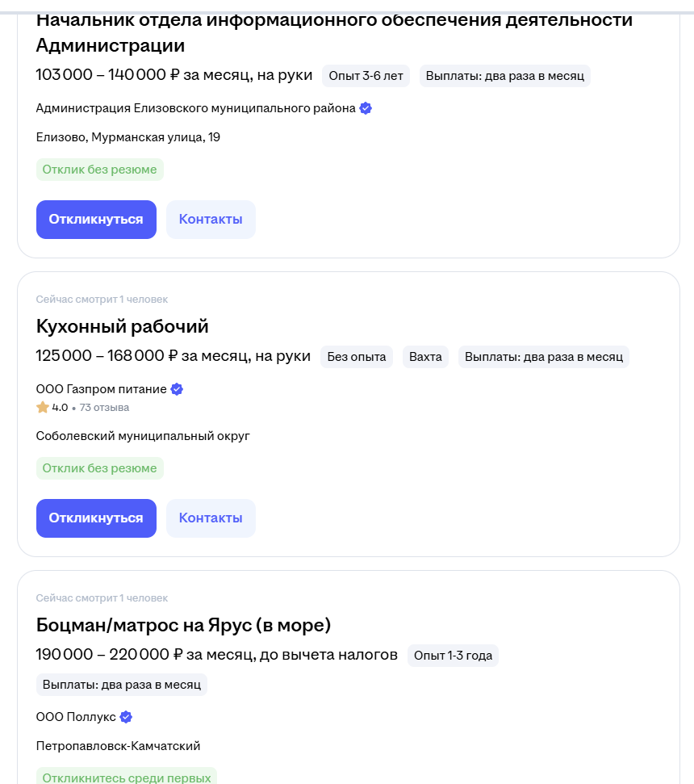Click the Опыт 1-3 года tag
The image size is (694, 784).
pos(453,656)
